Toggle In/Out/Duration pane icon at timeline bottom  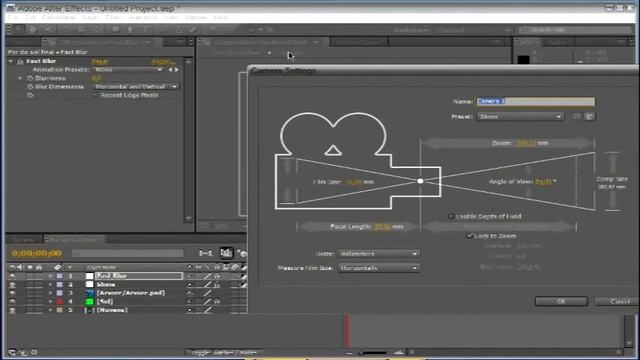point(34,352)
